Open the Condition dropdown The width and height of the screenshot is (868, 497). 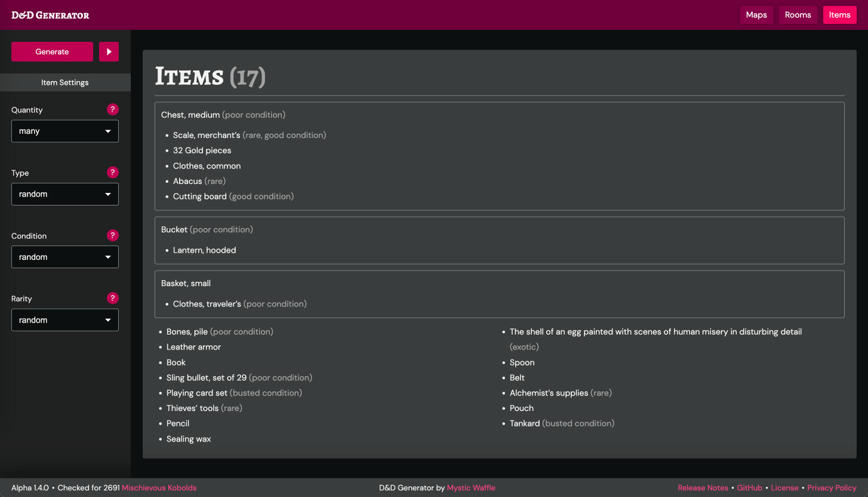pyautogui.click(x=64, y=256)
